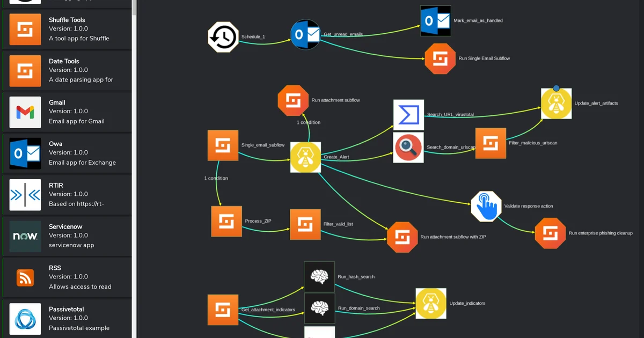Click the Gmail app name text

point(57,102)
